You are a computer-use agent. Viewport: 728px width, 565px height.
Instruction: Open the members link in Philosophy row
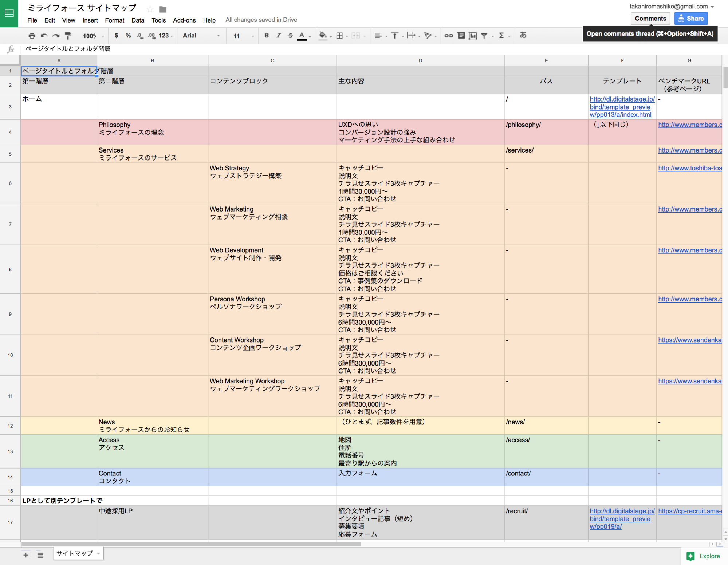pyautogui.click(x=690, y=125)
